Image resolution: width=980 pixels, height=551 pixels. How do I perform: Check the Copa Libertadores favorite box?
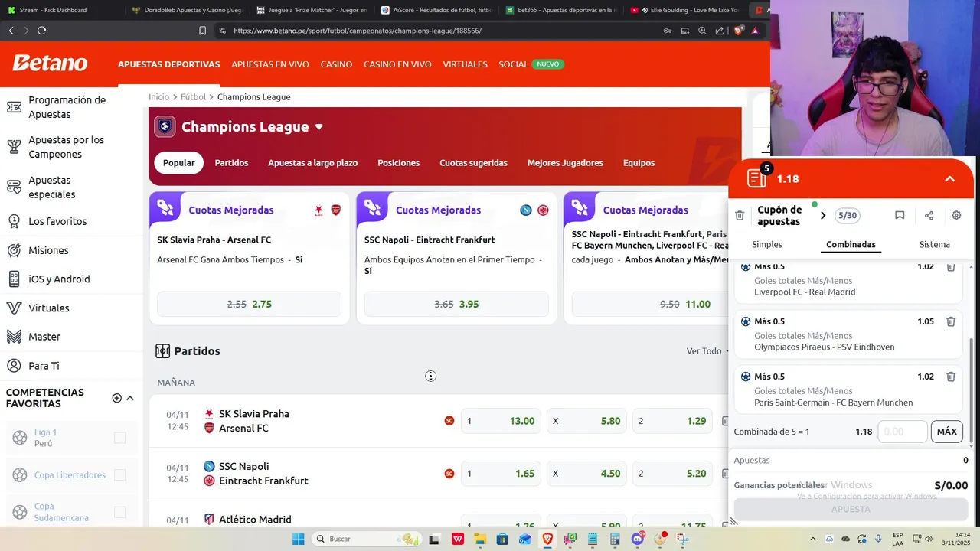119,475
